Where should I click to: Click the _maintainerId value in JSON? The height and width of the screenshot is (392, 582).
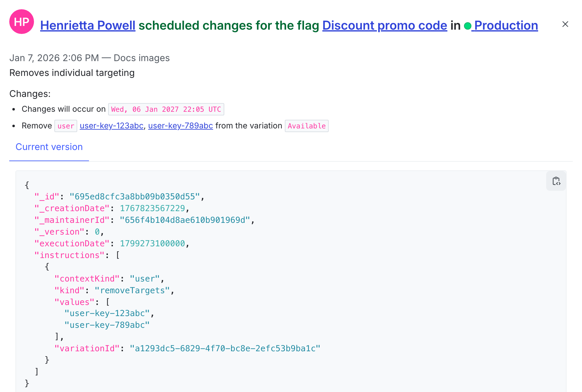pyautogui.click(x=184, y=220)
